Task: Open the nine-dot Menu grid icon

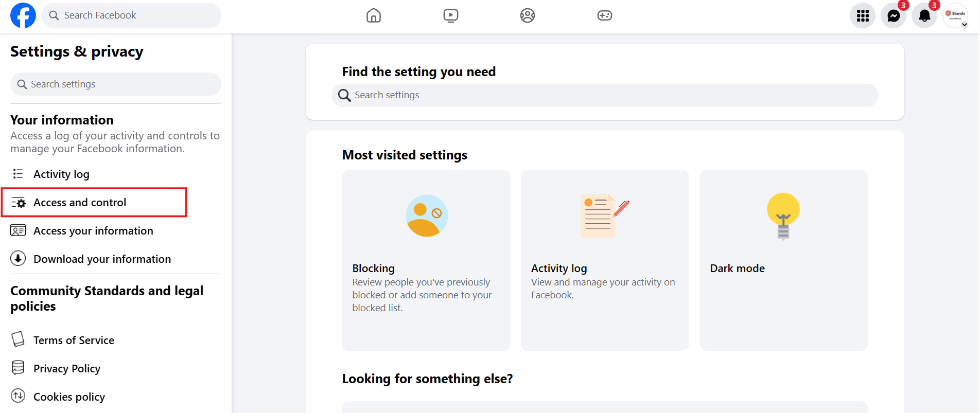Action: 863,16
